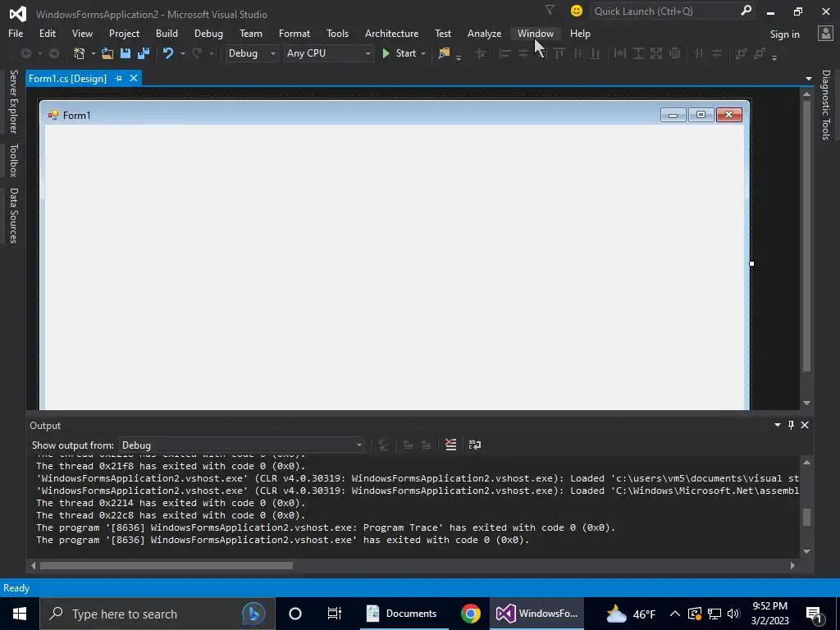The height and width of the screenshot is (630, 840).
Task: Click the Visual Studio logo in title bar
Action: click(x=18, y=14)
